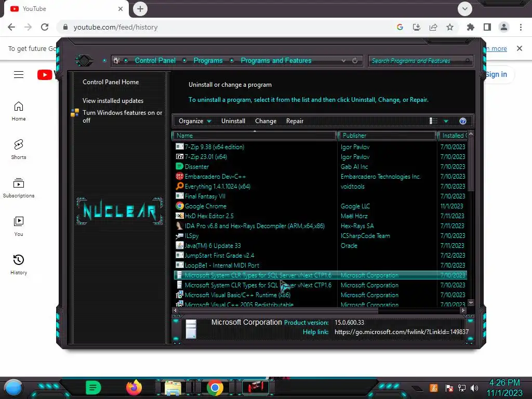Open Google Chrome from the taskbar
The image size is (532, 399).
click(215, 388)
